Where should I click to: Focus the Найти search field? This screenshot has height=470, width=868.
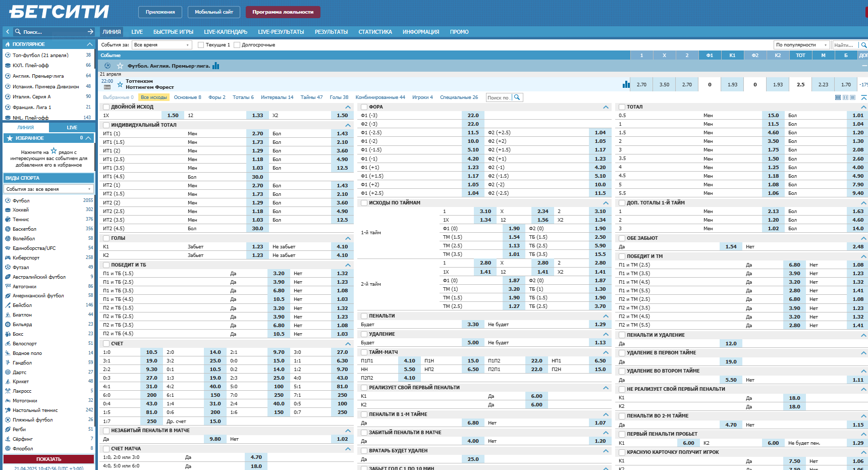(x=845, y=45)
